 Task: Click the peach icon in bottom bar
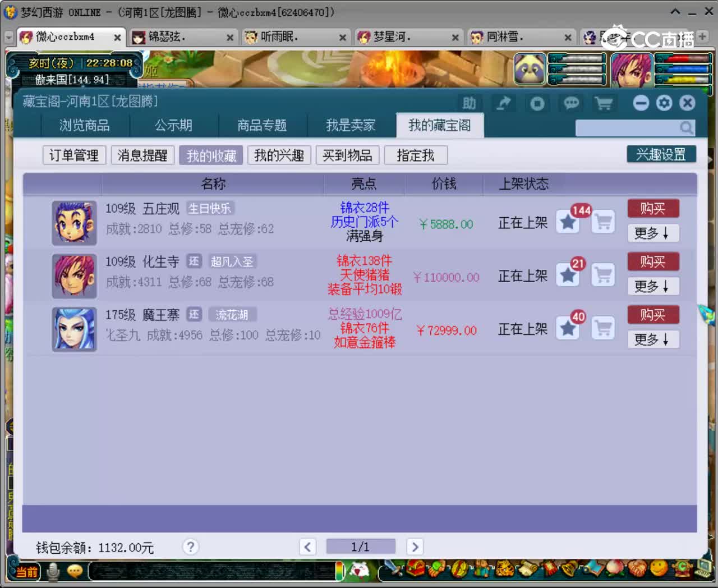point(615,569)
